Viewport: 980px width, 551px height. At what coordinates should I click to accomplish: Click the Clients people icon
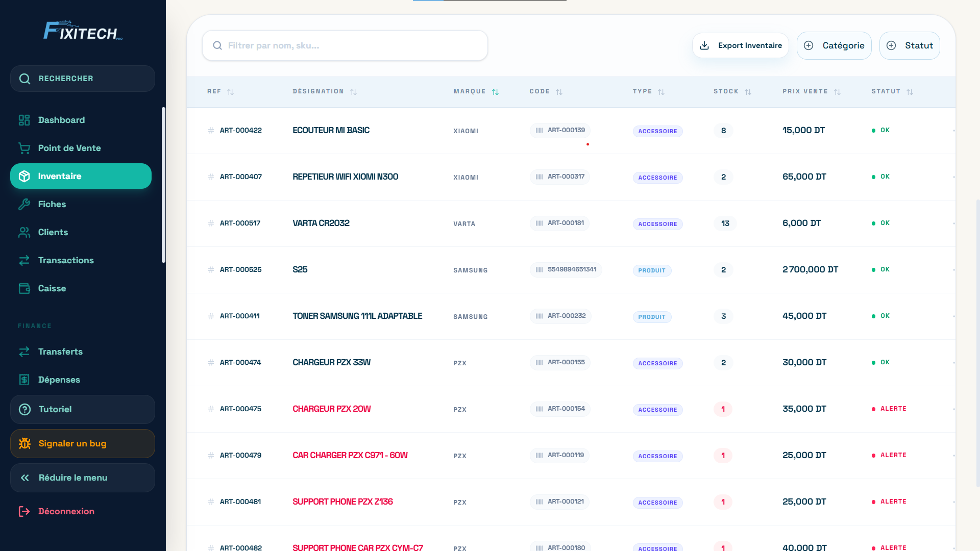[x=24, y=232]
